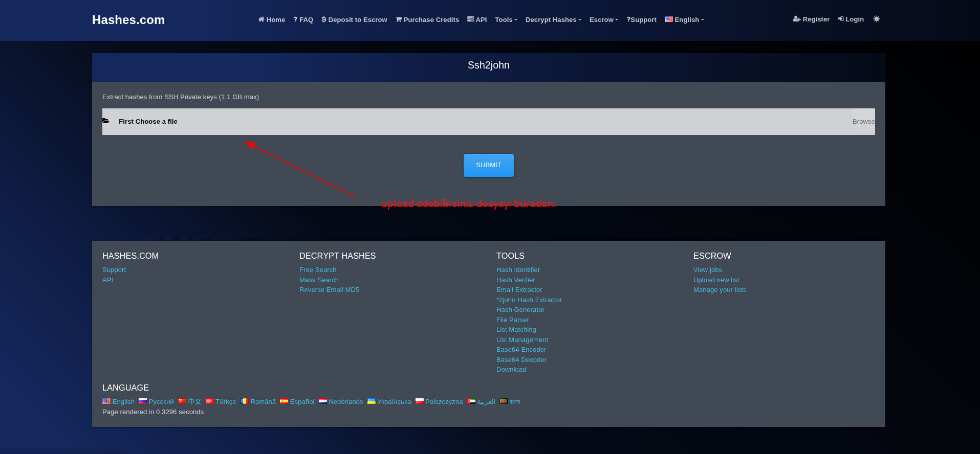Open Hash Verifier tool link
The height and width of the screenshot is (454, 980).
click(x=515, y=280)
